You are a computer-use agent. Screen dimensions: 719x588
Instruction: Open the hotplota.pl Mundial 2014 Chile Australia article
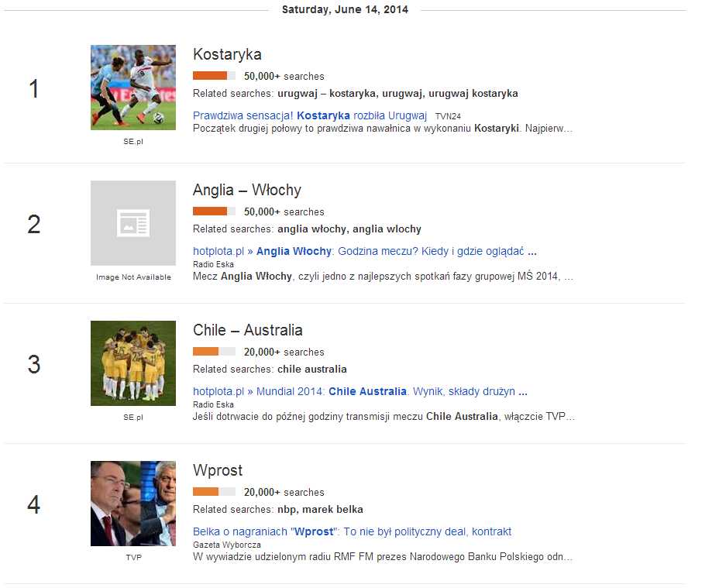point(359,391)
